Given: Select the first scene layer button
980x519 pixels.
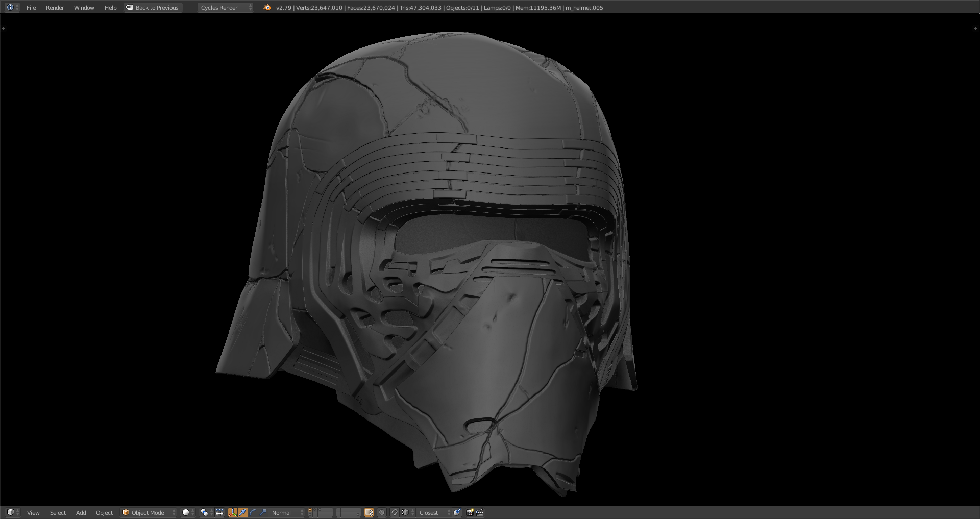Looking at the screenshot, I should 310,510.
